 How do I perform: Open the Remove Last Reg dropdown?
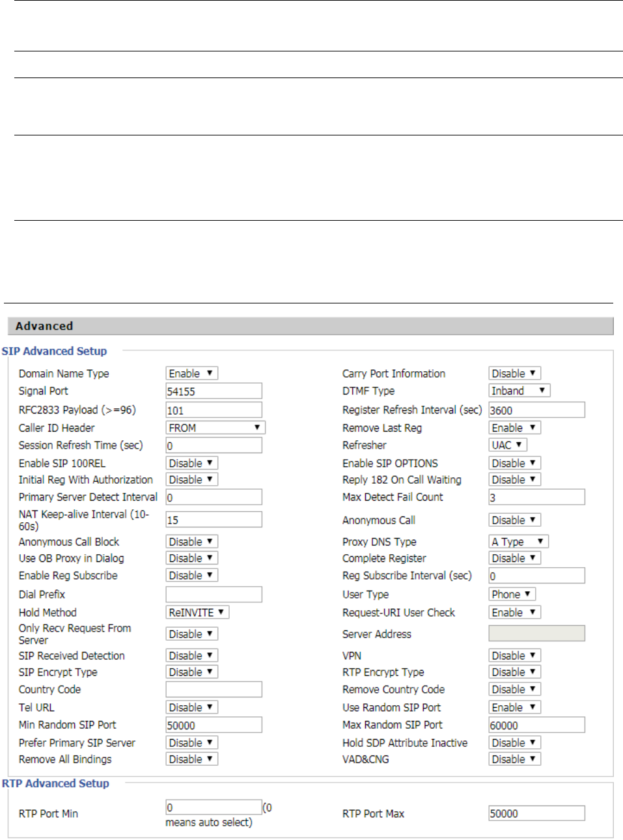514,428
